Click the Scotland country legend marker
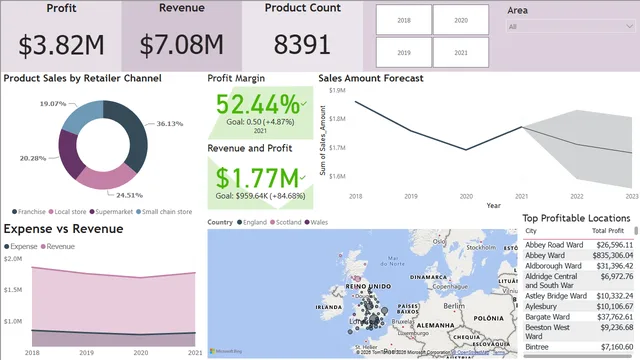The height and width of the screenshot is (360, 640). click(x=272, y=222)
